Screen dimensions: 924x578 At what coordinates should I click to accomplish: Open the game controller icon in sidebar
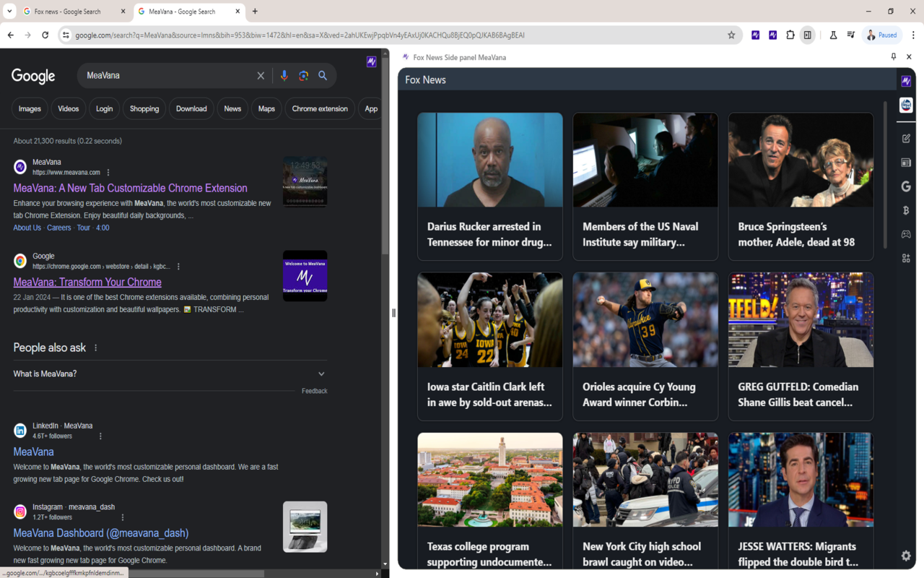click(x=906, y=234)
